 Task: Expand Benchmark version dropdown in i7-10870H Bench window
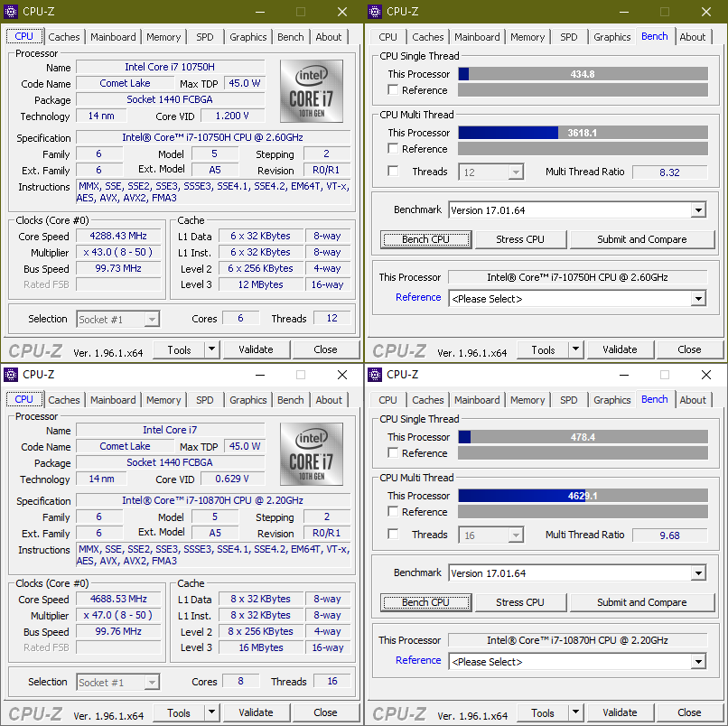click(698, 573)
